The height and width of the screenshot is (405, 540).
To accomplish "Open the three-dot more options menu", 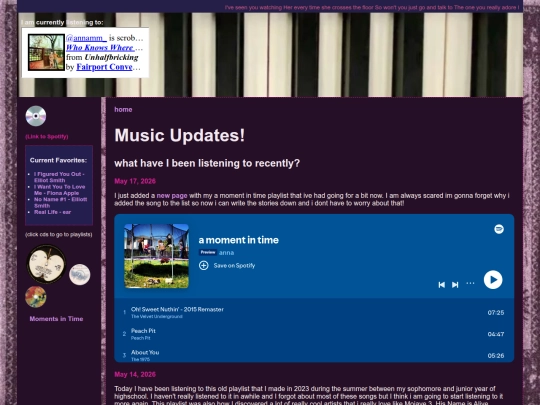I will (470, 283).
